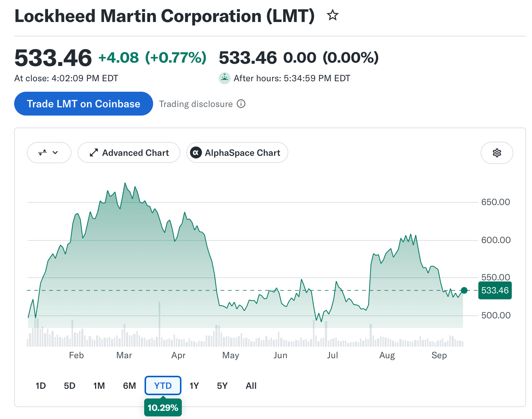The width and height of the screenshot is (532, 419).
Task: Click the 550.00 axis label
Action: point(495,277)
